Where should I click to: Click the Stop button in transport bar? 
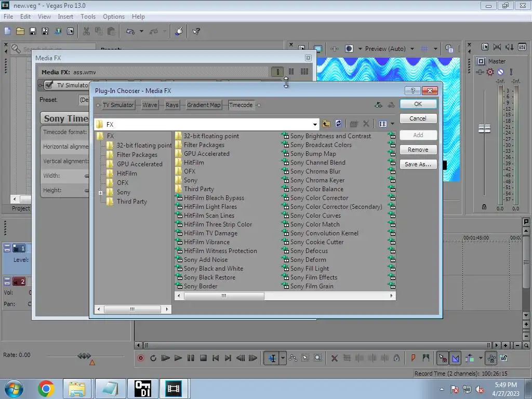tap(203, 358)
